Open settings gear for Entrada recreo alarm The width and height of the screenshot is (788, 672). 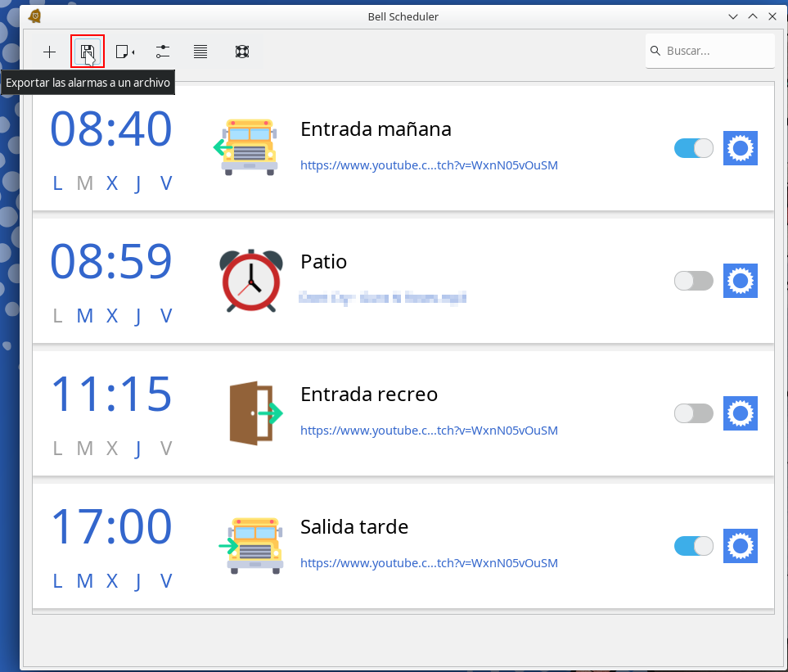(740, 413)
